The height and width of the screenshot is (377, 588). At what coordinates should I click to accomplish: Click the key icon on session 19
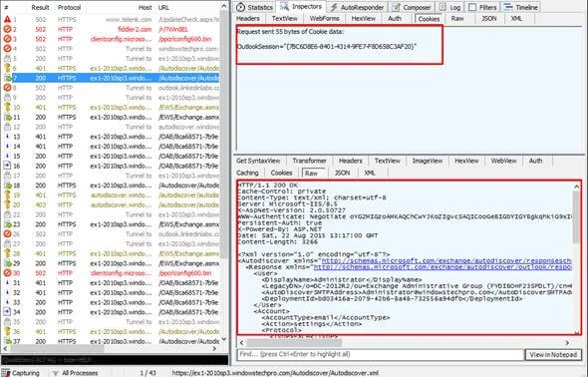click(x=7, y=194)
